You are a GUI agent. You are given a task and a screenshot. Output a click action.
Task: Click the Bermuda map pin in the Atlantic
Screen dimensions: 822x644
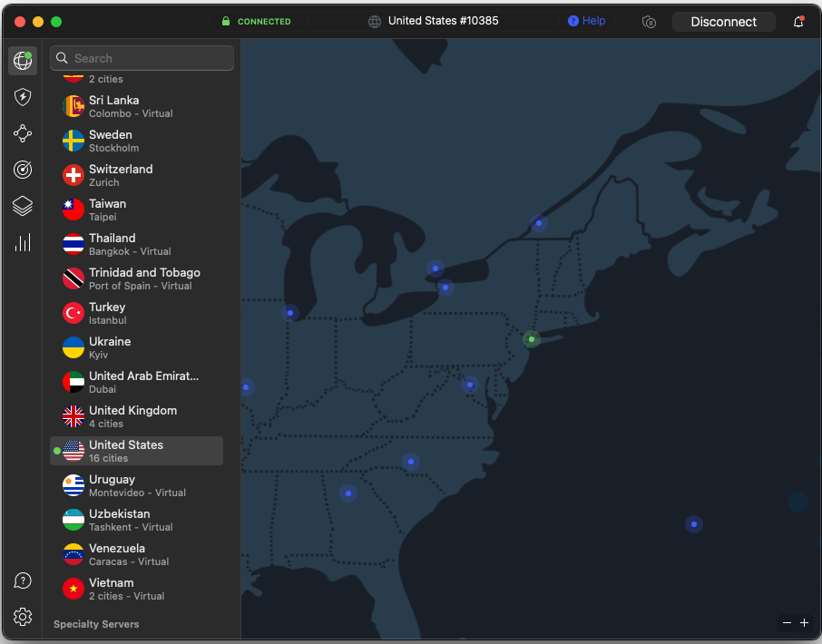694,524
